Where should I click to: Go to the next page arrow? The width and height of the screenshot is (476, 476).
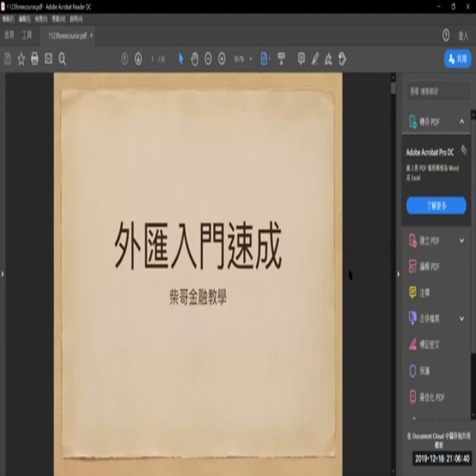tap(138, 59)
